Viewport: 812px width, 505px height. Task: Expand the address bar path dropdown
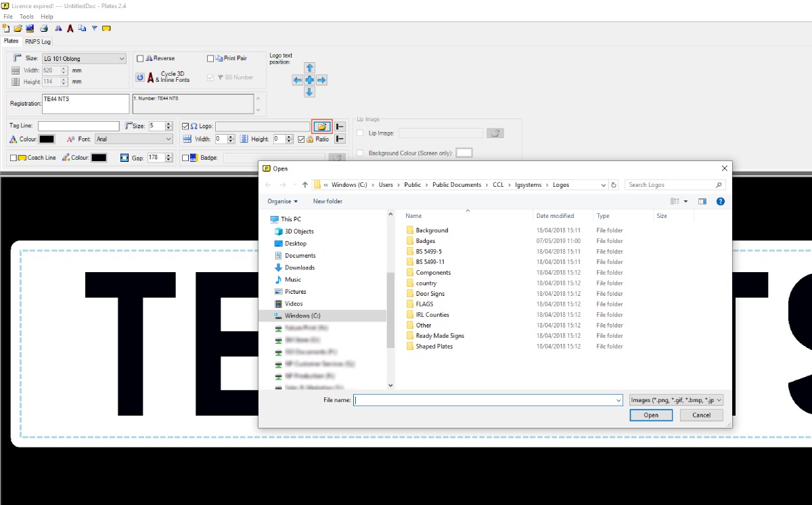point(604,185)
